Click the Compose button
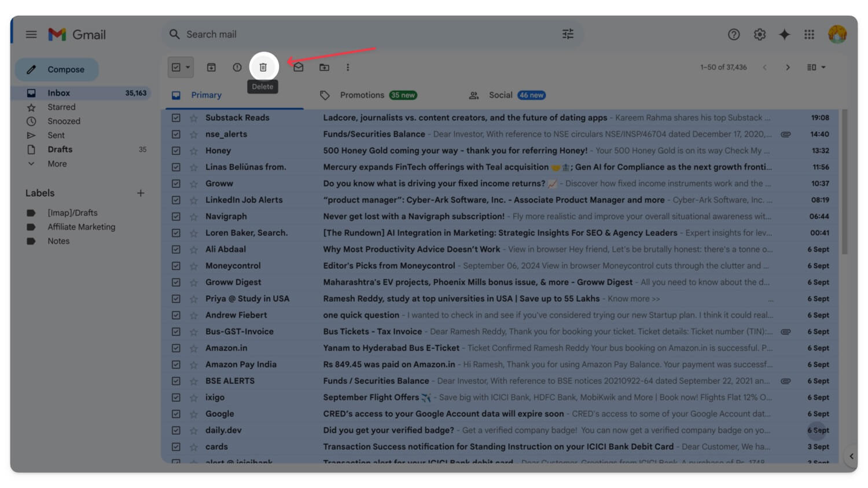The height and width of the screenshot is (488, 868). point(57,69)
